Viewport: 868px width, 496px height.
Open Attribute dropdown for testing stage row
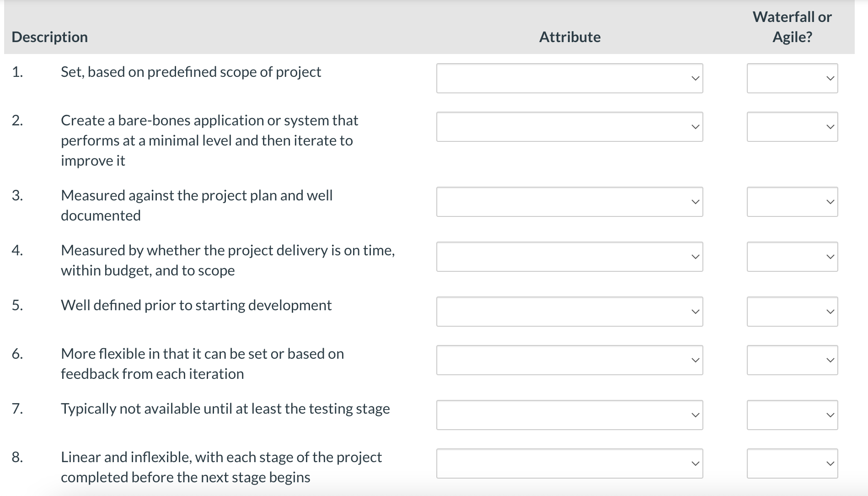coord(569,415)
